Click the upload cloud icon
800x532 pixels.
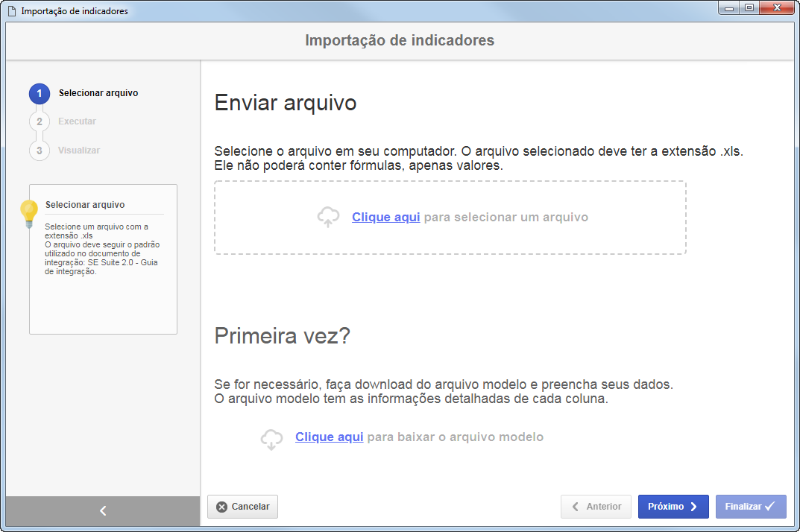[328, 217]
